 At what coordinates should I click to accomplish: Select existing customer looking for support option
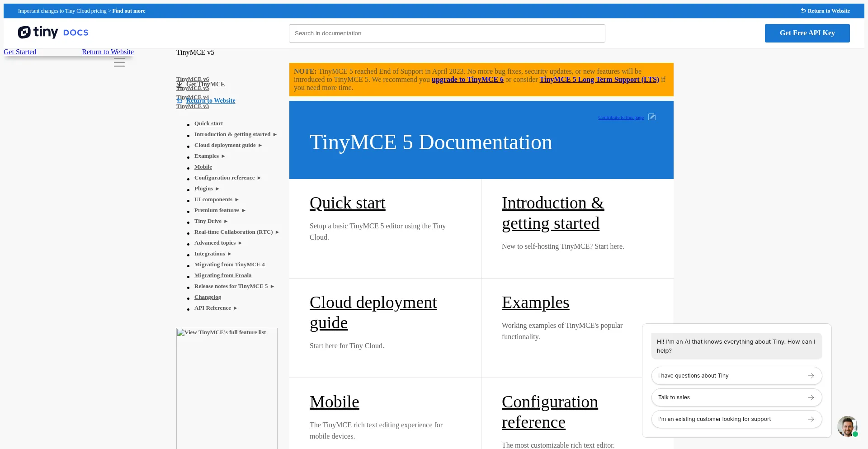[x=736, y=419]
